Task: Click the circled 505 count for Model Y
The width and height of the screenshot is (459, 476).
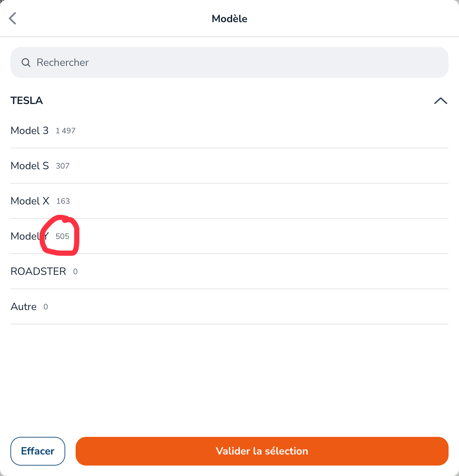Action: (x=63, y=236)
